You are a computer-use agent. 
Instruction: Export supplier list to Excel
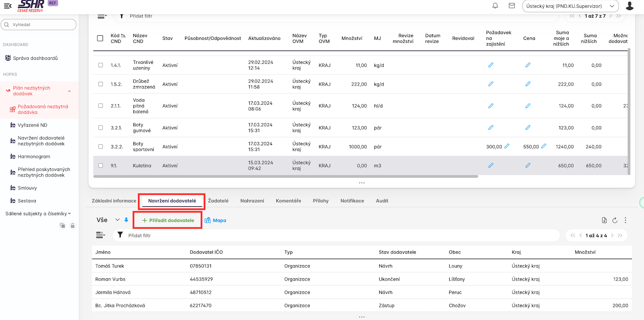(x=604, y=220)
